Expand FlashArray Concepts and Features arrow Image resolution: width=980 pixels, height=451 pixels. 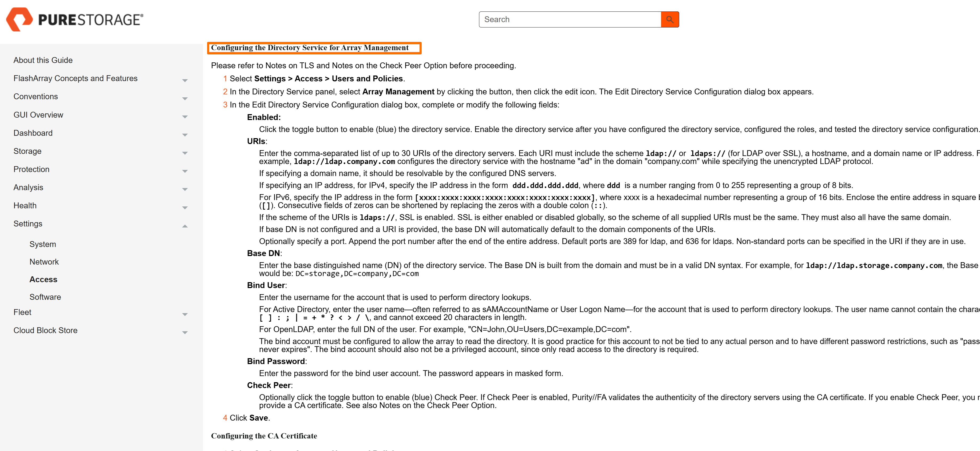[185, 80]
